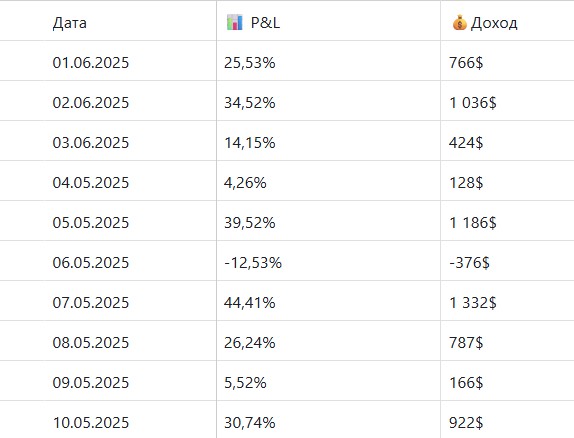
Task: Click the date cell 09.05.2025
Action: pos(91,382)
